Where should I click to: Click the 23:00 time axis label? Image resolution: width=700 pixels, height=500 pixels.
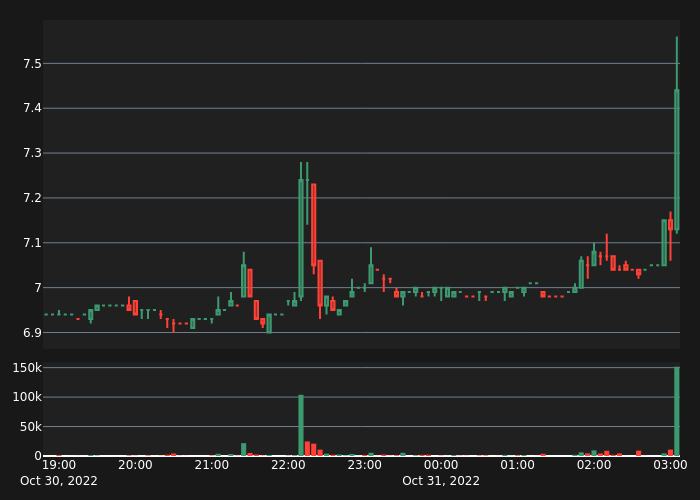(x=365, y=465)
